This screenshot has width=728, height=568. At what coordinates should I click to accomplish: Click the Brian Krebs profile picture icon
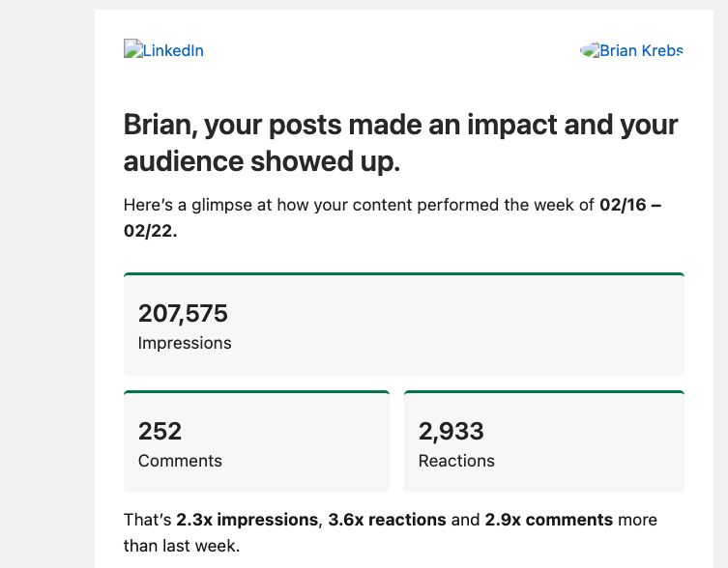coord(590,50)
